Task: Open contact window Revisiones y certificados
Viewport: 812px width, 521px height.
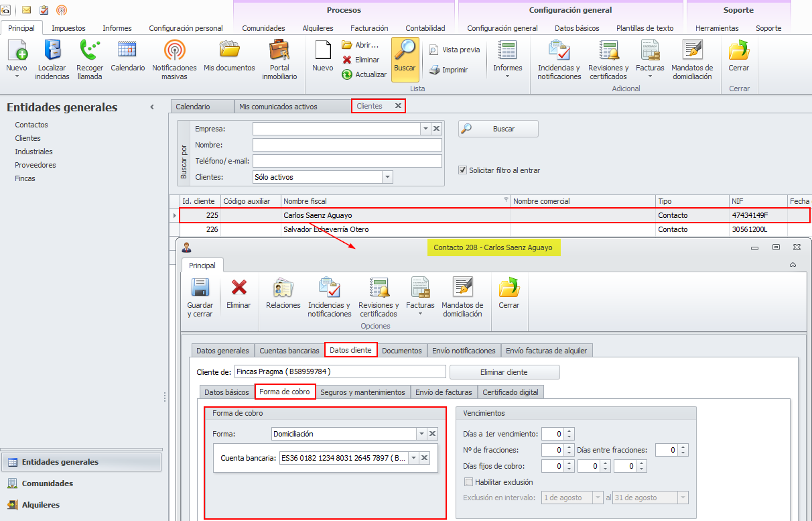Action: click(x=379, y=298)
